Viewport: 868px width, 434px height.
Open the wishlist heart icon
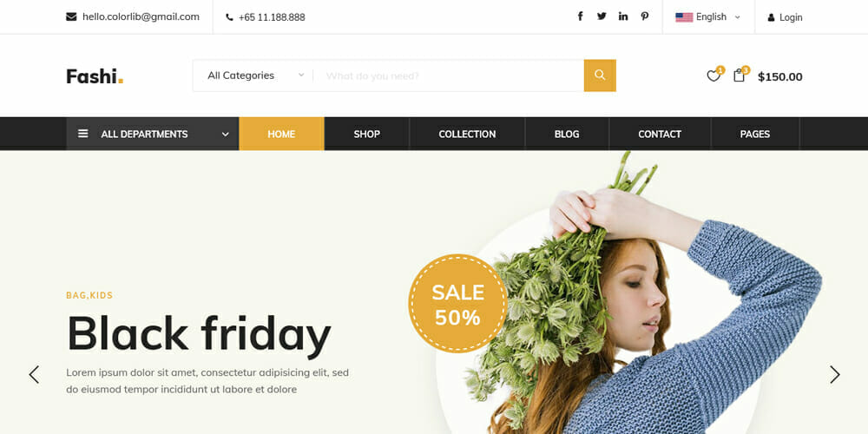713,76
